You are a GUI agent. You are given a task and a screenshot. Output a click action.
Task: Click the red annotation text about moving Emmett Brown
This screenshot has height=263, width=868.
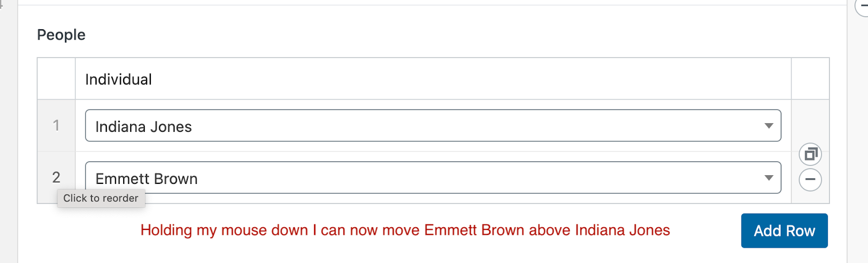pos(405,230)
